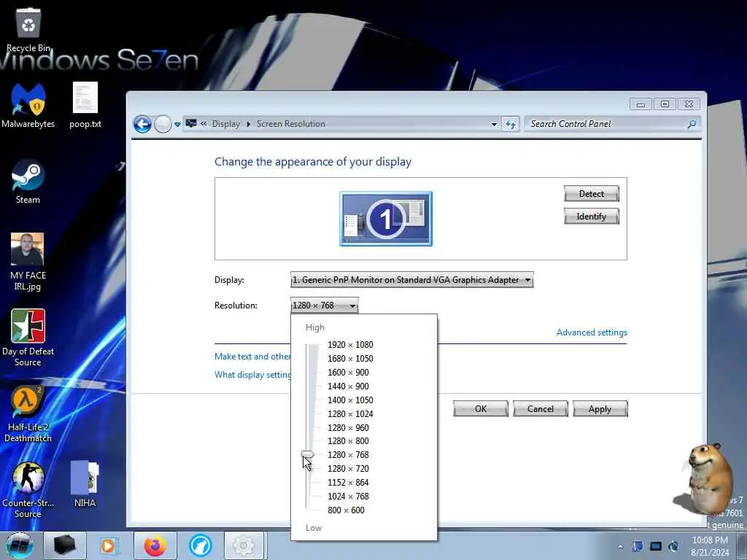Show hidden tray icons arrow

620,546
